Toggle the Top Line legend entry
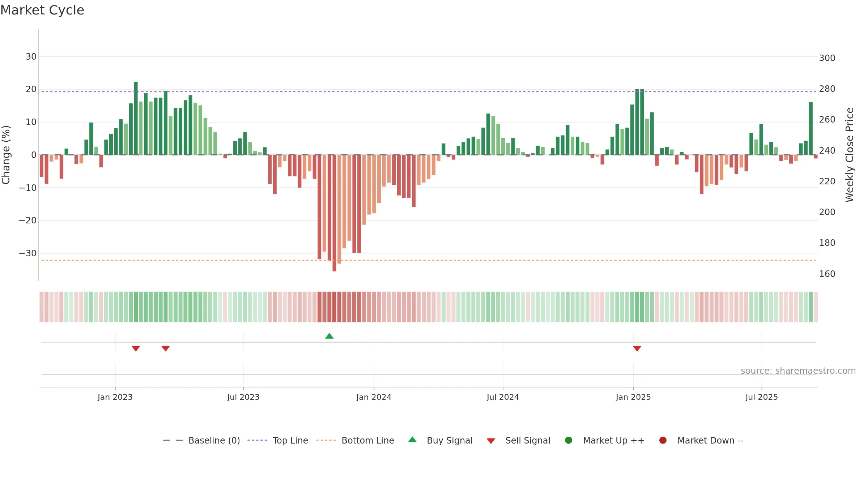This screenshot has height=488, width=868. coord(278,440)
